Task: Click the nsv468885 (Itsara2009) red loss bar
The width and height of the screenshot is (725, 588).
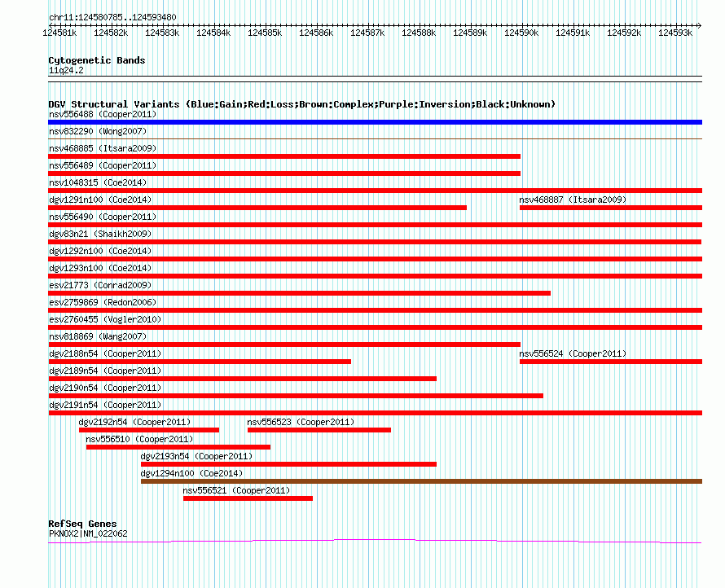Action: pos(284,156)
